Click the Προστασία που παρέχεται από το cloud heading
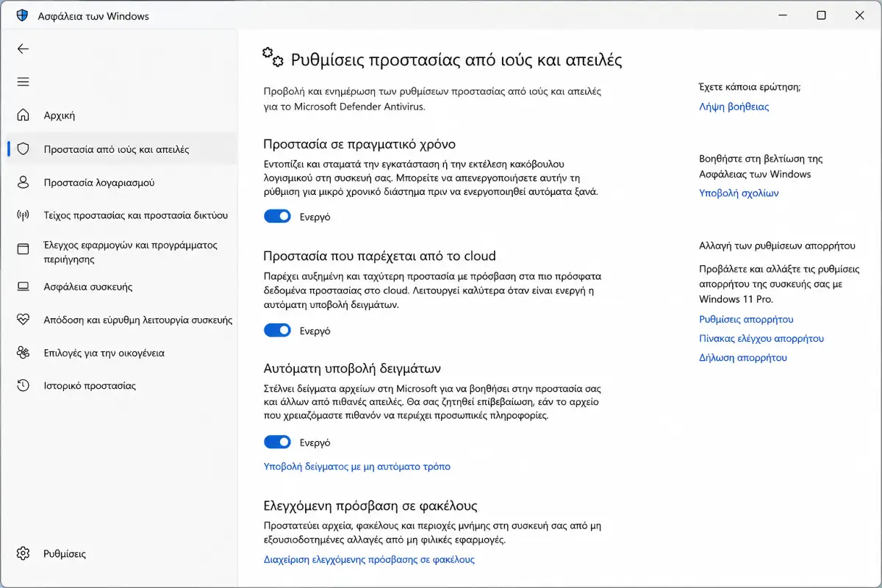 380,256
